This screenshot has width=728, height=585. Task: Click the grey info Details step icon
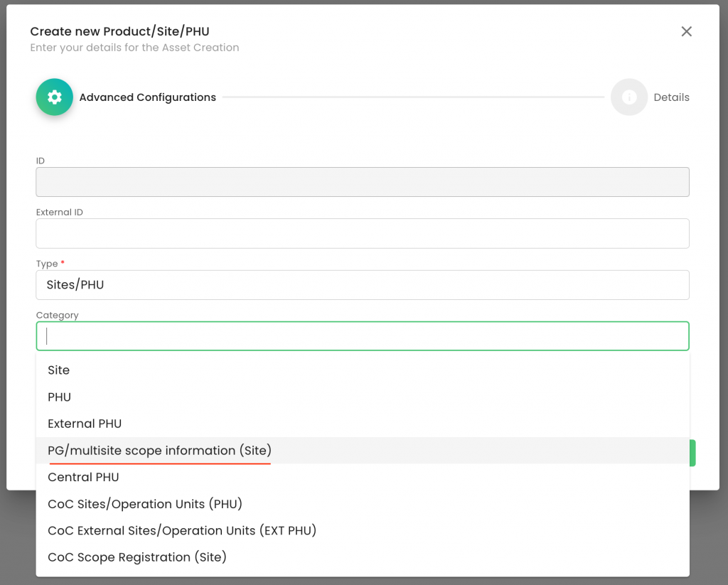[628, 97]
